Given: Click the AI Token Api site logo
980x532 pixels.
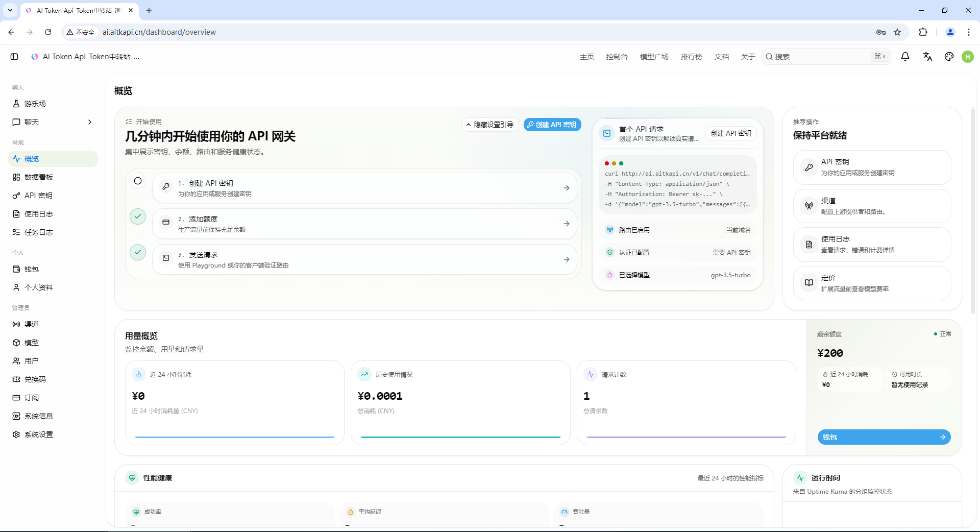Looking at the screenshot, I should click(35, 57).
